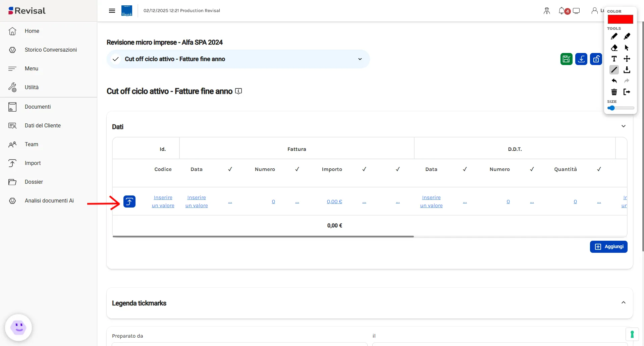This screenshot has height=346, width=644.
Task: Activate the line drawing tool
Action: point(614,70)
